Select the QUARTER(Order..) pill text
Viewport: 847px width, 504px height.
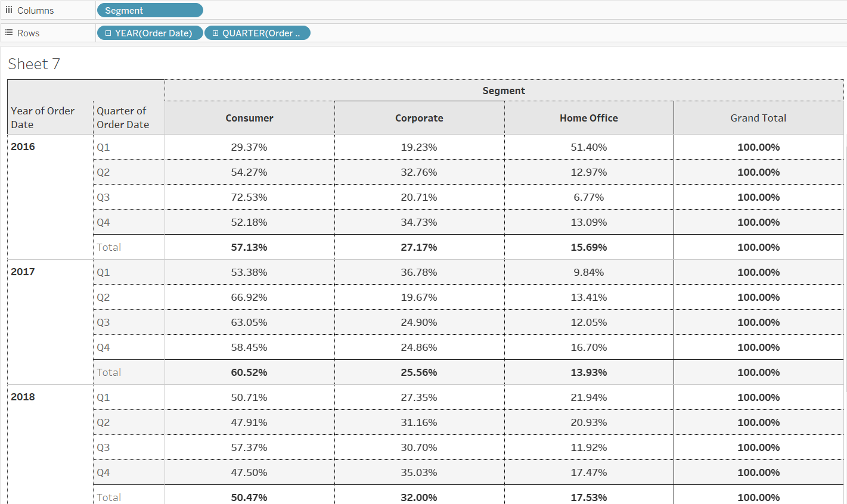coord(261,33)
